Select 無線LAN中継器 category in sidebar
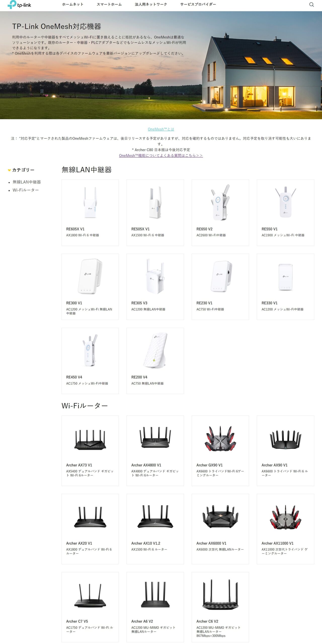This screenshot has width=322, height=644. pos(27,182)
